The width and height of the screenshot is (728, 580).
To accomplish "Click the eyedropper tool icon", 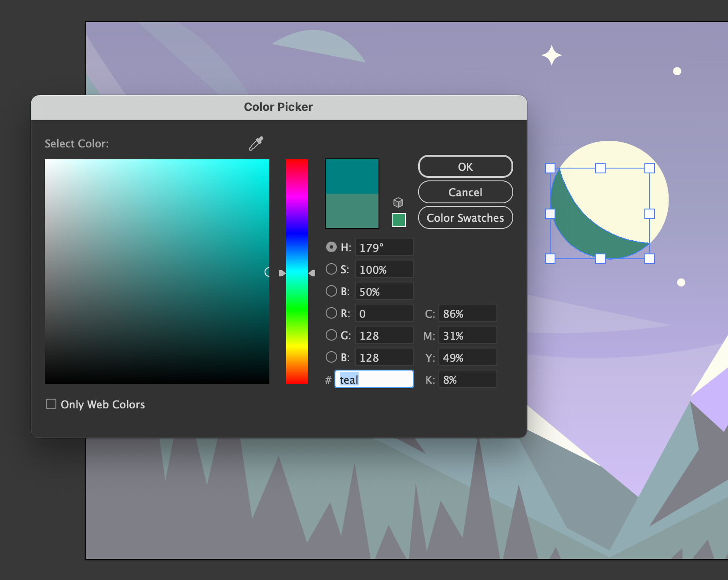I will pyautogui.click(x=256, y=143).
